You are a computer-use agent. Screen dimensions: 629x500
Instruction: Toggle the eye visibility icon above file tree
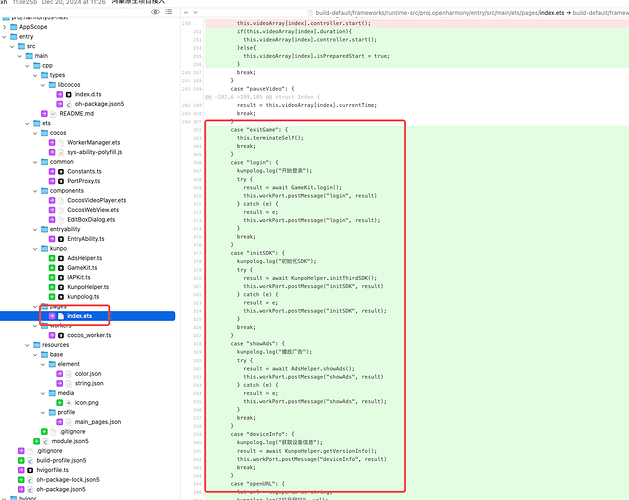coord(155,12)
